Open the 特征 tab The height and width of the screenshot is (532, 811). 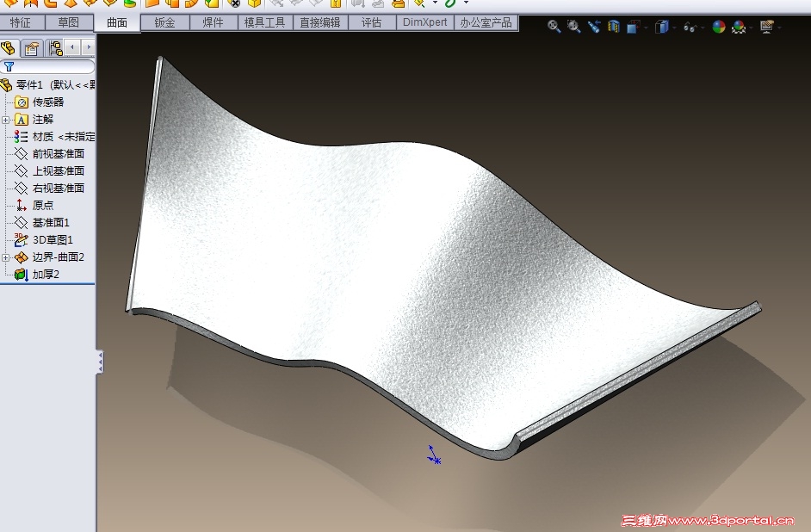coord(21,22)
